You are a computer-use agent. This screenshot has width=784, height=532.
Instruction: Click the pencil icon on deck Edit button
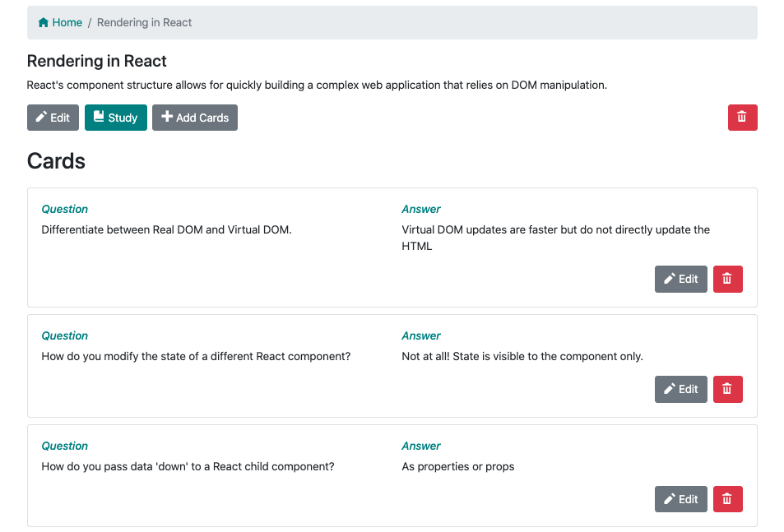click(41, 118)
